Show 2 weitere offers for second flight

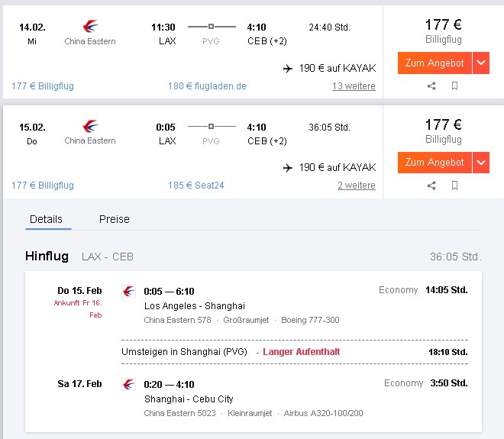coord(357,186)
